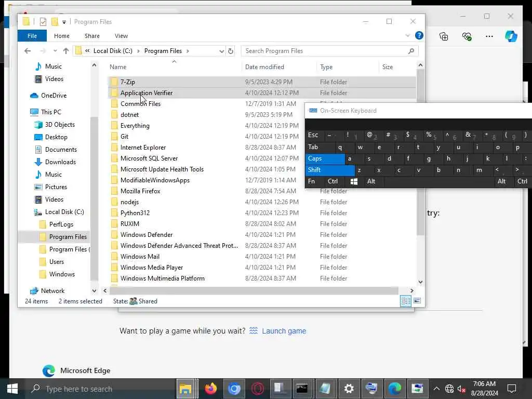Open Edge Collections icon
532x399 pixels.
point(444,36)
